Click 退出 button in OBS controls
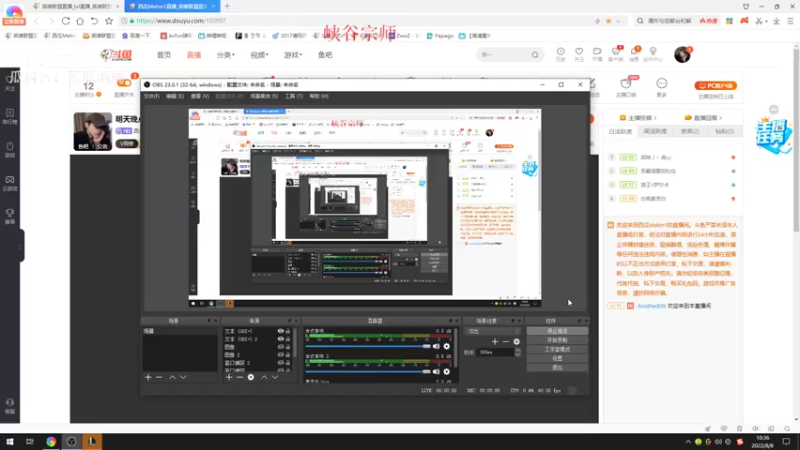Viewport: 800px width, 450px height. tap(557, 367)
